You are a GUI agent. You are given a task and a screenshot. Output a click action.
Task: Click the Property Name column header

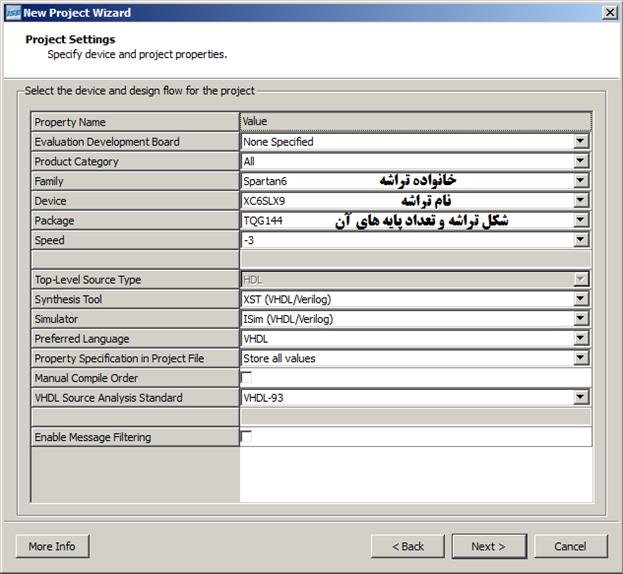click(x=135, y=122)
